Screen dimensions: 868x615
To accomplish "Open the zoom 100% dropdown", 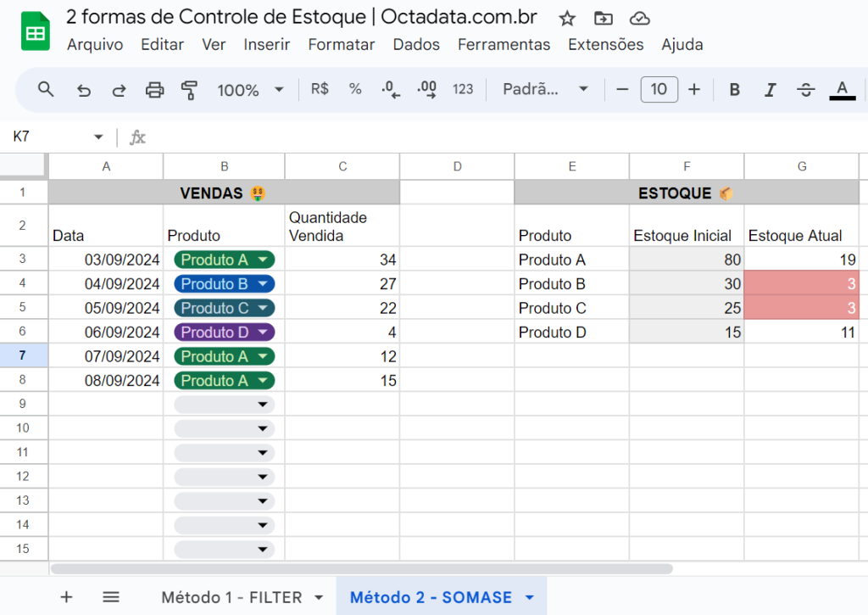I will click(x=250, y=89).
